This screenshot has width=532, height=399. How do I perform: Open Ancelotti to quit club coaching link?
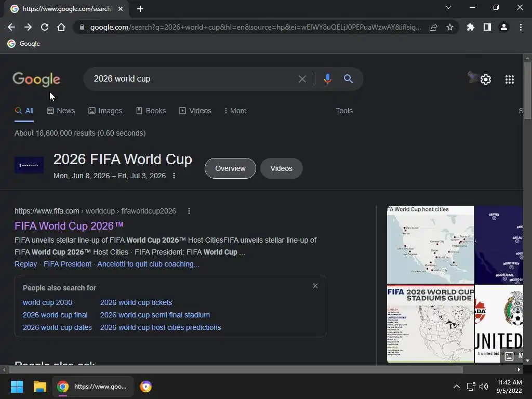(x=148, y=264)
